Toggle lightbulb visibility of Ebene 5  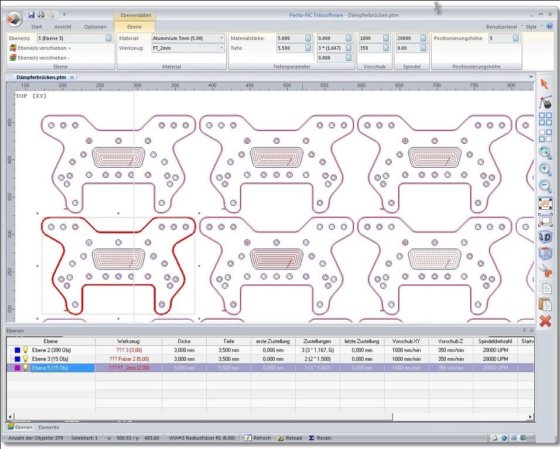click(x=25, y=368)
